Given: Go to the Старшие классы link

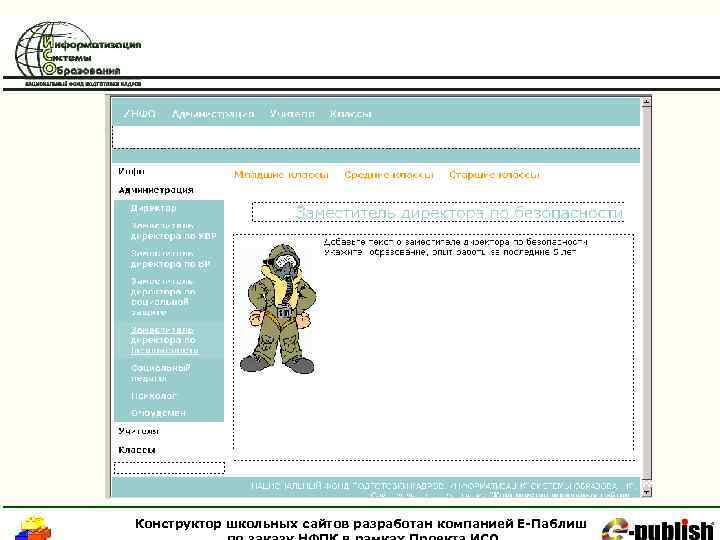Looking at the screenshot, I should coord(494,175).
